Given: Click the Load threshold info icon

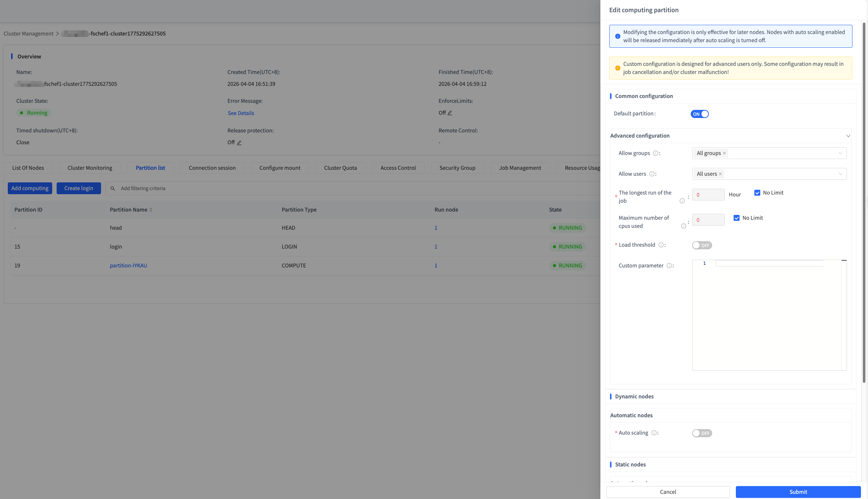Looking at the screenshot, I should (x=661, y=245).
